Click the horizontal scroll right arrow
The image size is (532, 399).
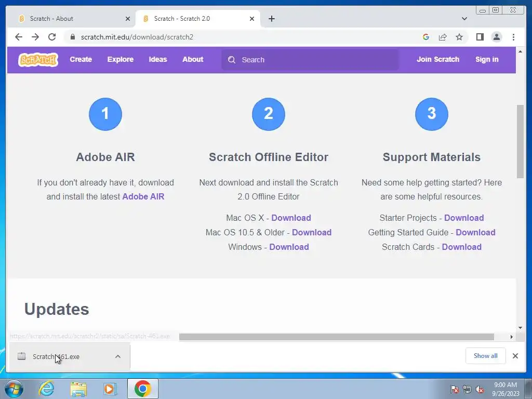click(x=512, y=337)
